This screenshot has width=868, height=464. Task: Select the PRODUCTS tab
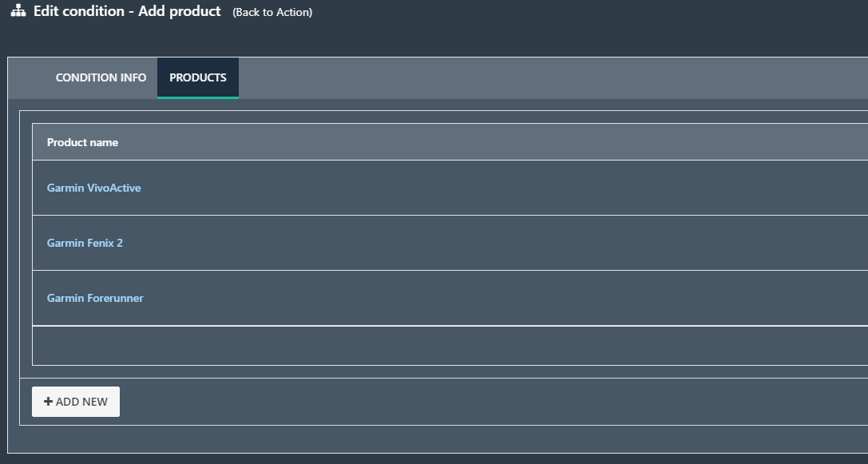[x=197, y=77]
